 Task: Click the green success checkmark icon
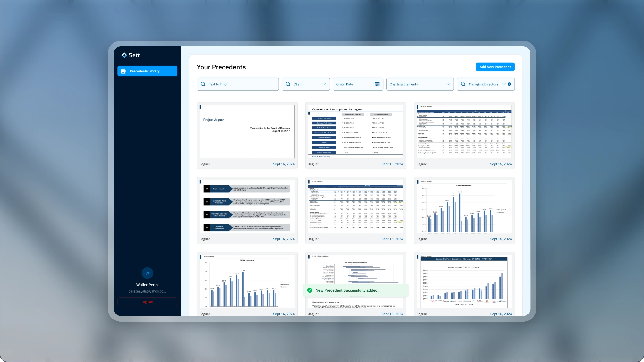tap(310, 290)
